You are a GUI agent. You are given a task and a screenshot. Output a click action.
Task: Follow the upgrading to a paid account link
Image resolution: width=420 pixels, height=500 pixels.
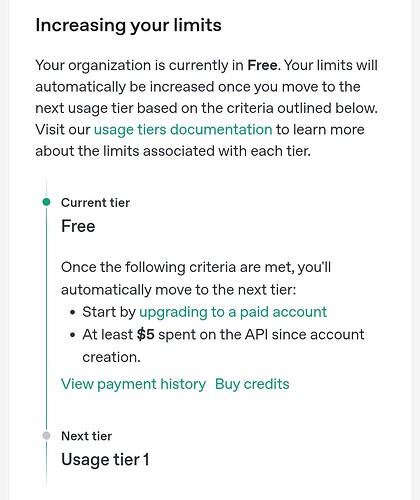click(233, 312)
